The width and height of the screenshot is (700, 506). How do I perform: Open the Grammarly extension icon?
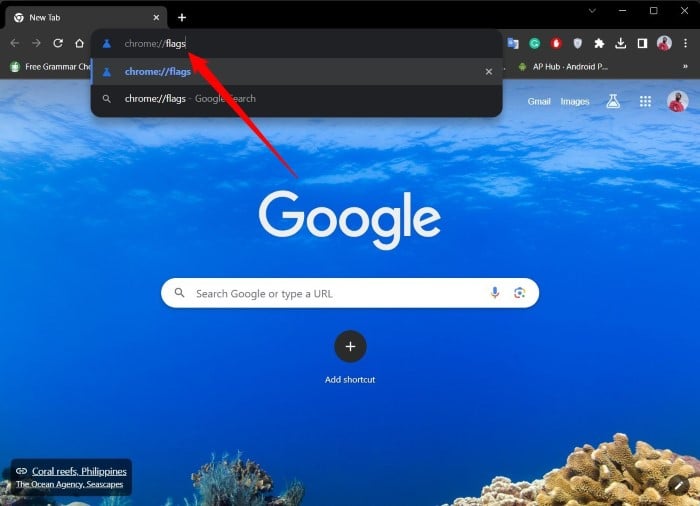534,43
